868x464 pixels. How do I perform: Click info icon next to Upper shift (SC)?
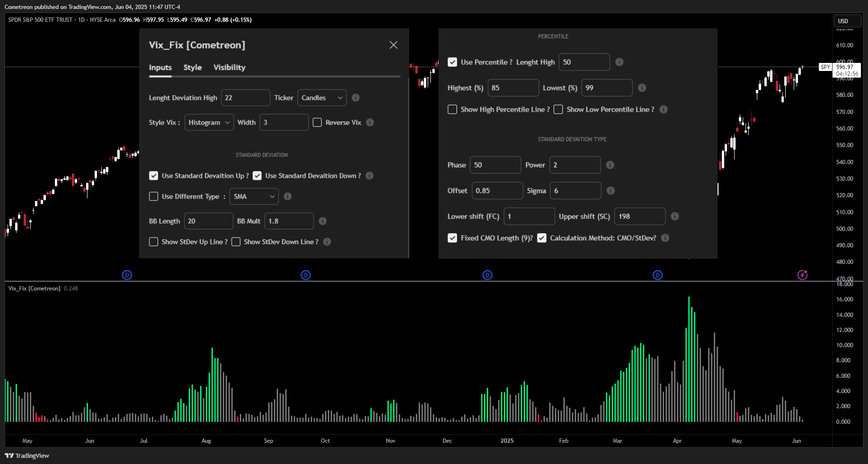click(675, 216)
